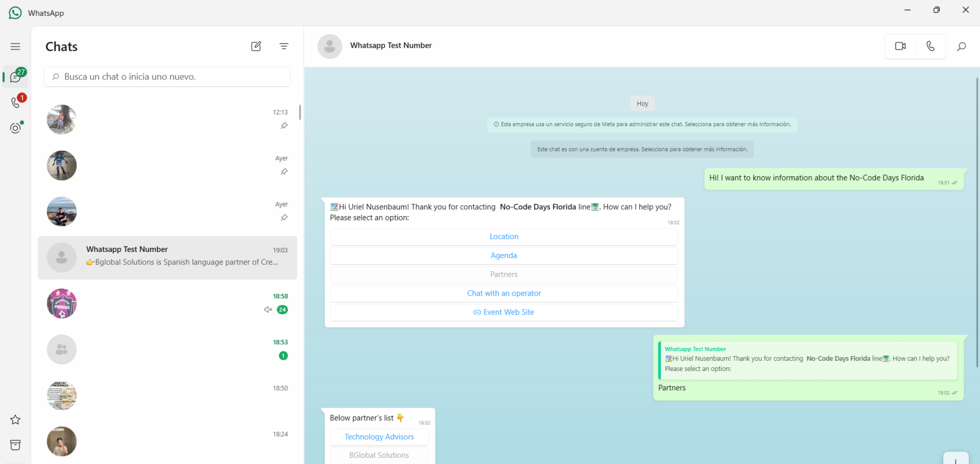The image size is (980, 464).
Task: Click the quoted reply preview in Partners message
Action: point(808,360)
